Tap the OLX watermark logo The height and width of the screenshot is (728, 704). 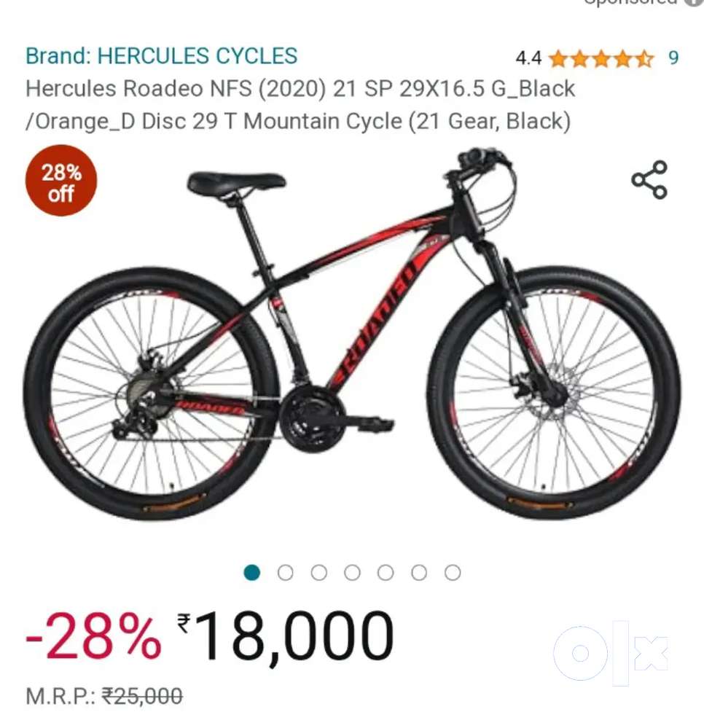tap(611, 653)
